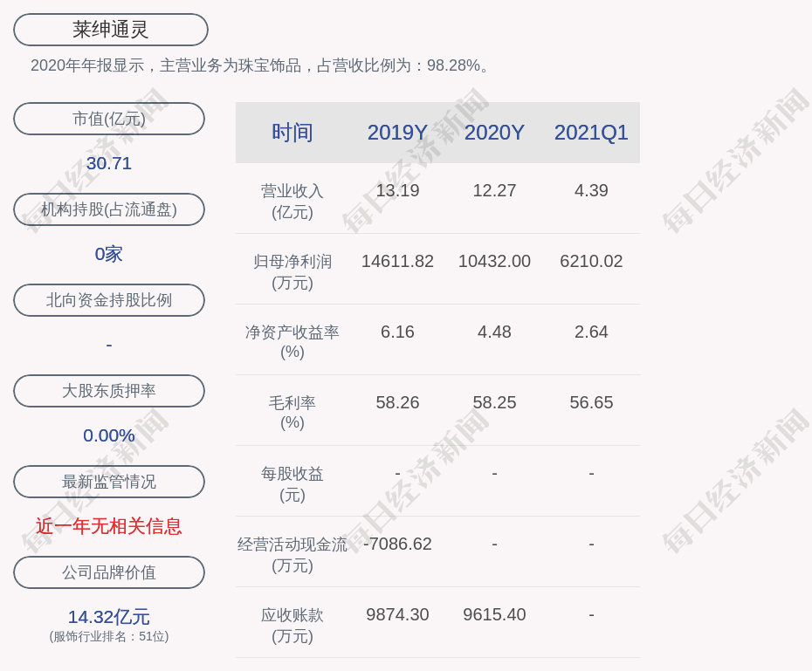Select ROE value 2.64

coord(591,332)
